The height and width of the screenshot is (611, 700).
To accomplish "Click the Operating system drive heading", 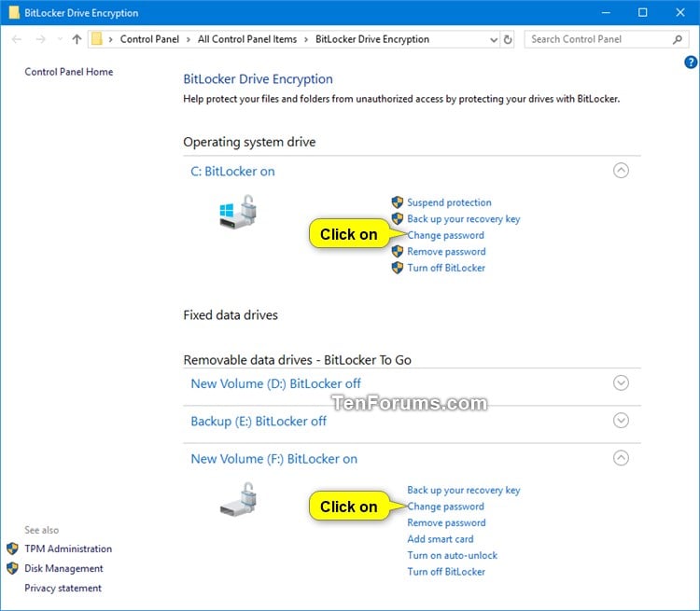I will coord(249,142).
